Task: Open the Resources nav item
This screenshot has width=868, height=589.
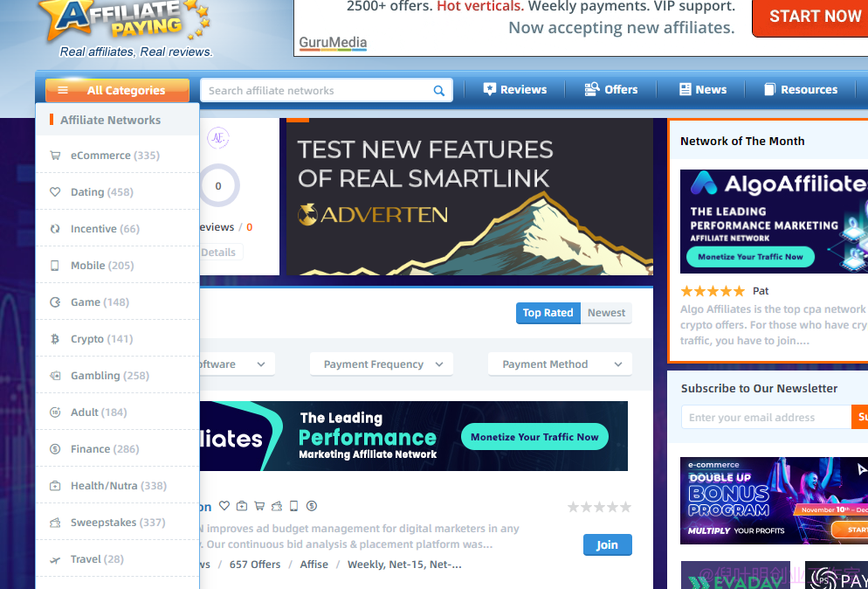Action: click(x=801, y=90)
